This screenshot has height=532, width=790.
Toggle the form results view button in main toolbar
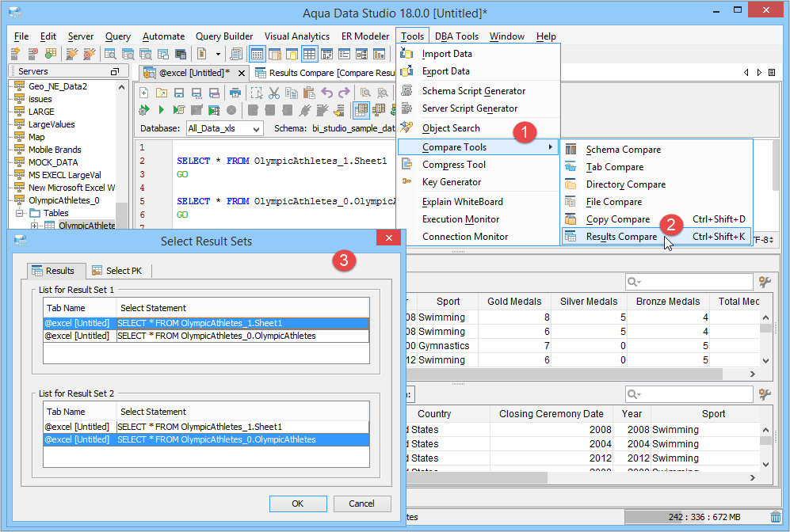coord(345,53)
